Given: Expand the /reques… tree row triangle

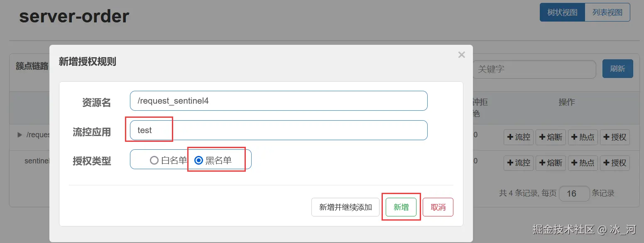Looking at the screenshot, I should [x=20, y=135].
